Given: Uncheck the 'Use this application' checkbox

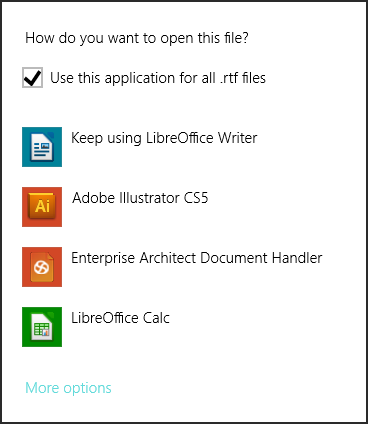Looking at the screenshot, I should coord(32,77).
